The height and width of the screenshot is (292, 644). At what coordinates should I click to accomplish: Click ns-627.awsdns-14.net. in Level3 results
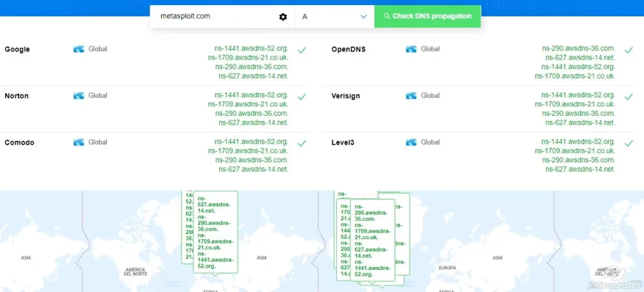click(580, 169)
